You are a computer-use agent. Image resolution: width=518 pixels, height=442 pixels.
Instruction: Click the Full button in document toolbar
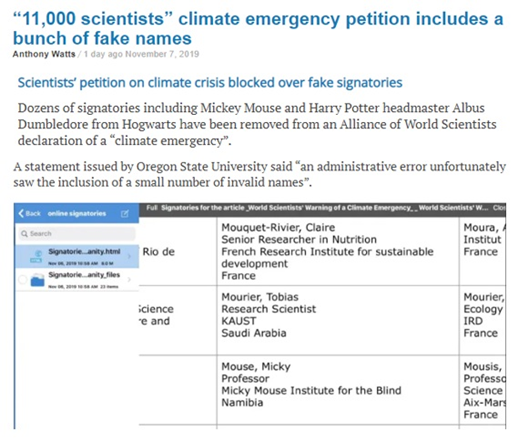click(x=152, y=208)
